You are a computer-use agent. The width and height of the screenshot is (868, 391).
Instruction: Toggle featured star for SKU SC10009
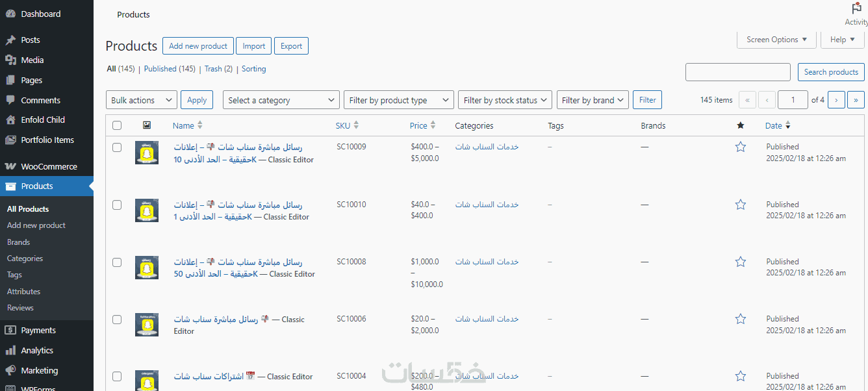[740, 147]
